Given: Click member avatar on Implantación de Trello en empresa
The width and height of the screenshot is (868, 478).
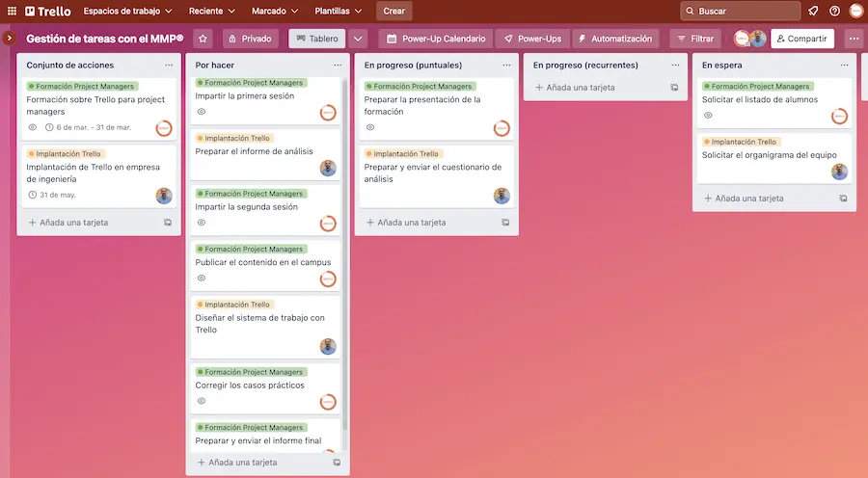Looking at the screenshot, I should [x=164, y=196].
